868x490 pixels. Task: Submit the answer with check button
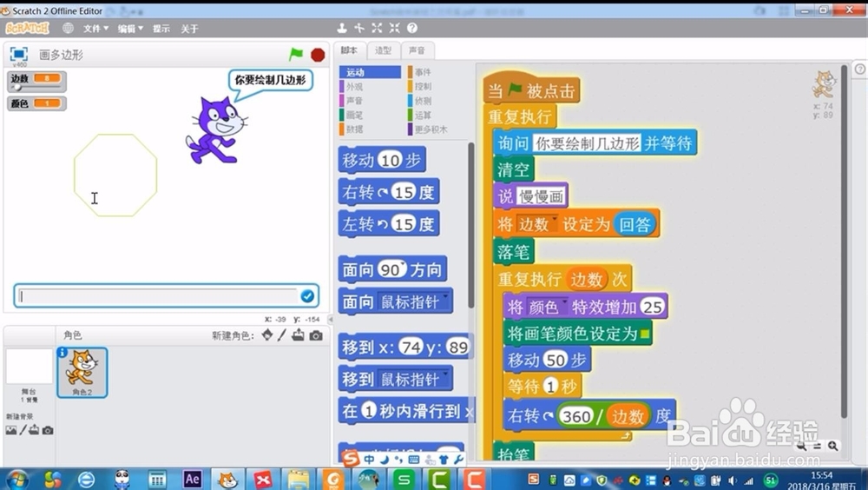click(x=307, y=296)
